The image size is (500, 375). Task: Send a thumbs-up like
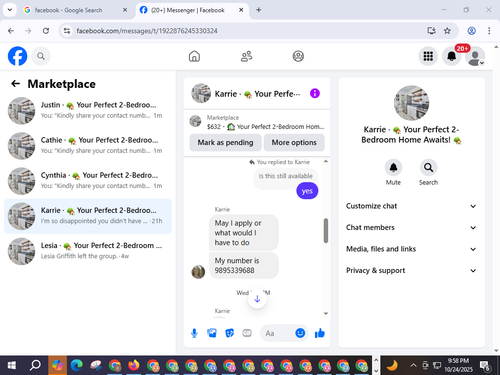[320, 333]
